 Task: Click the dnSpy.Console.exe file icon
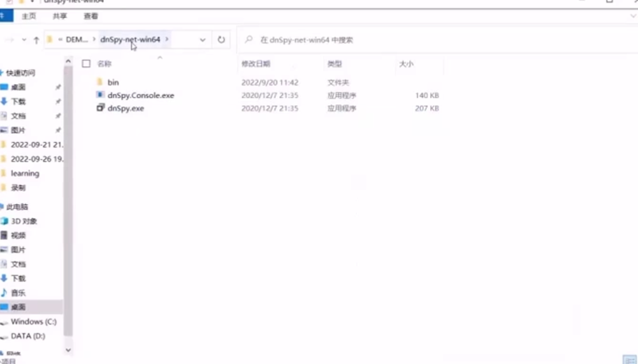click(100, 95)
